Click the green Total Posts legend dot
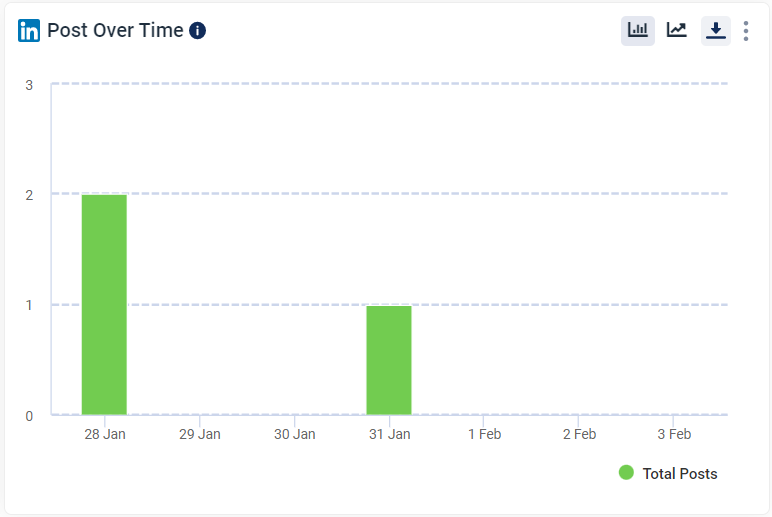The width and height of the screenshot is (772, 517). pyautogui.click(x=626, y=473)
